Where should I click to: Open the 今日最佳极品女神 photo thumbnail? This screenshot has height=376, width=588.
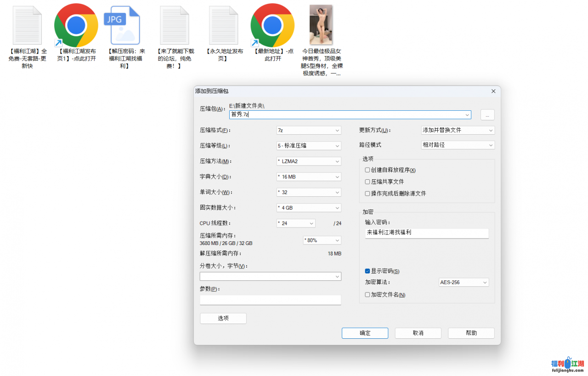321,24
